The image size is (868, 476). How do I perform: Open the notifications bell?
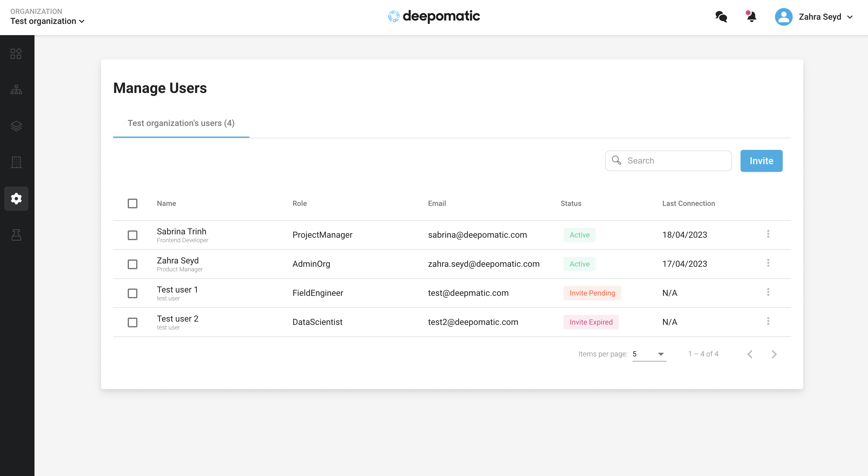pyautogui.click(x=751, y=17)
